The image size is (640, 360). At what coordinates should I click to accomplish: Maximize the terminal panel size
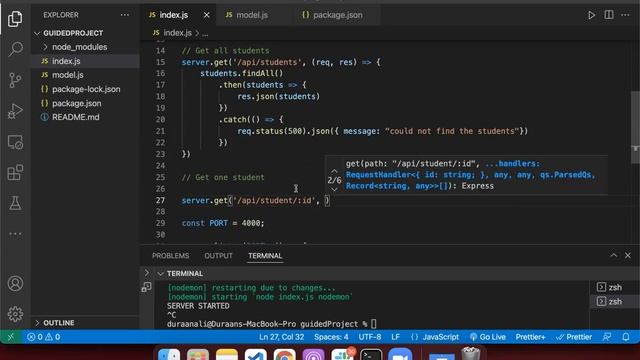pos(613,256)
